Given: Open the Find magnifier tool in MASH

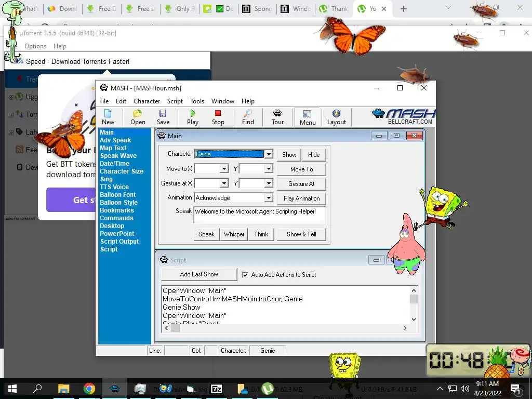Looking at the screenshot, I should tap(248, 117).
